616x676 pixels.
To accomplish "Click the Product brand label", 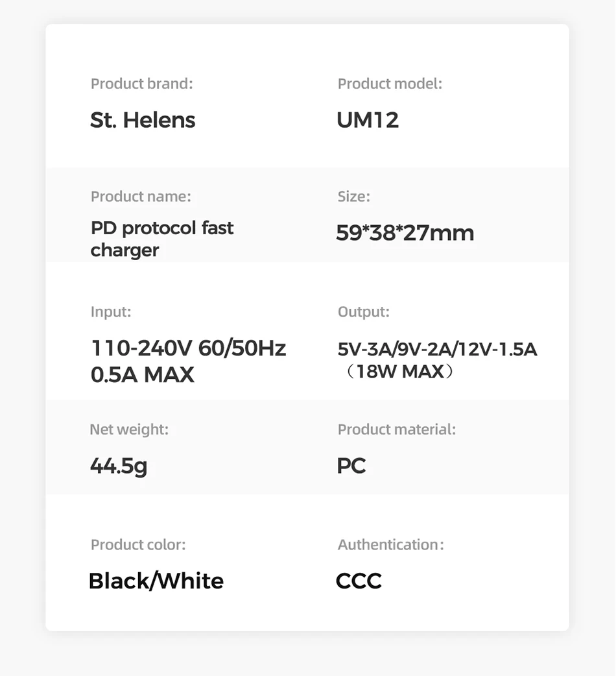I will click(142, 84).
